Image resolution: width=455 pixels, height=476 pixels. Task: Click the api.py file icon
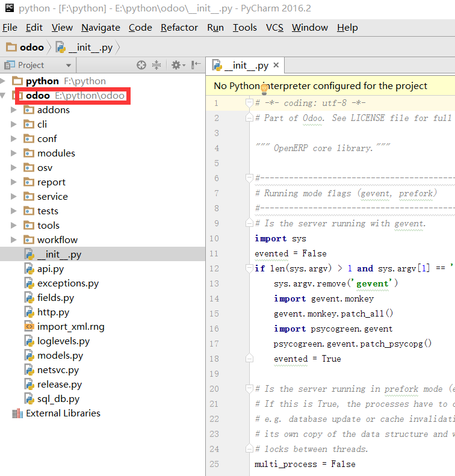pyautogui.click(x=29, y=269)
